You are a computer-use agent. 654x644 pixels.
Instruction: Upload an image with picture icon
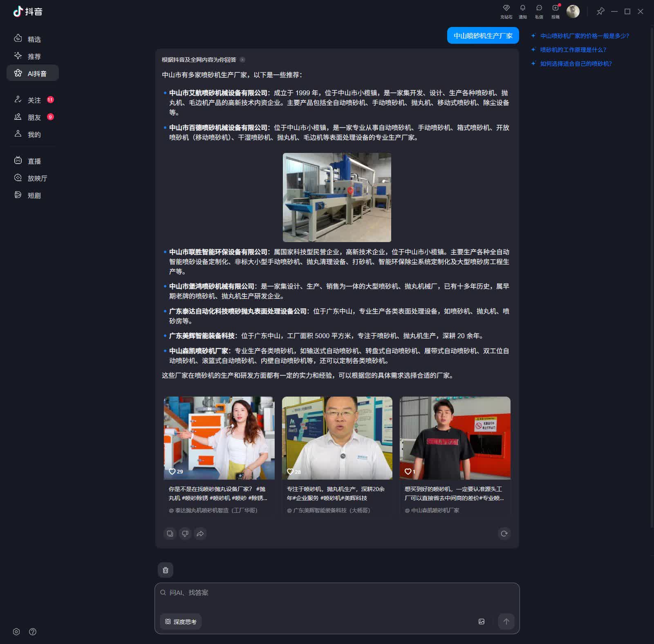[482, 622]
